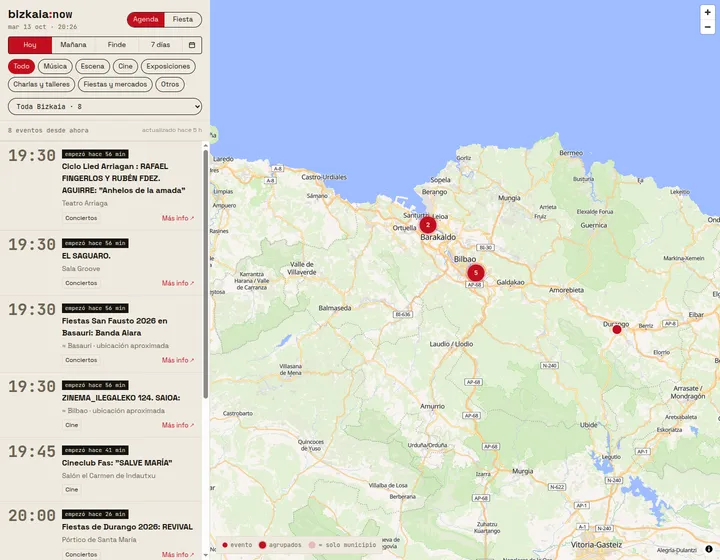The width and height of the screenshot is (720, 560).
Task: Click Cine tag under ZINEMA_ILEGALEKO event
Action: 72,425
